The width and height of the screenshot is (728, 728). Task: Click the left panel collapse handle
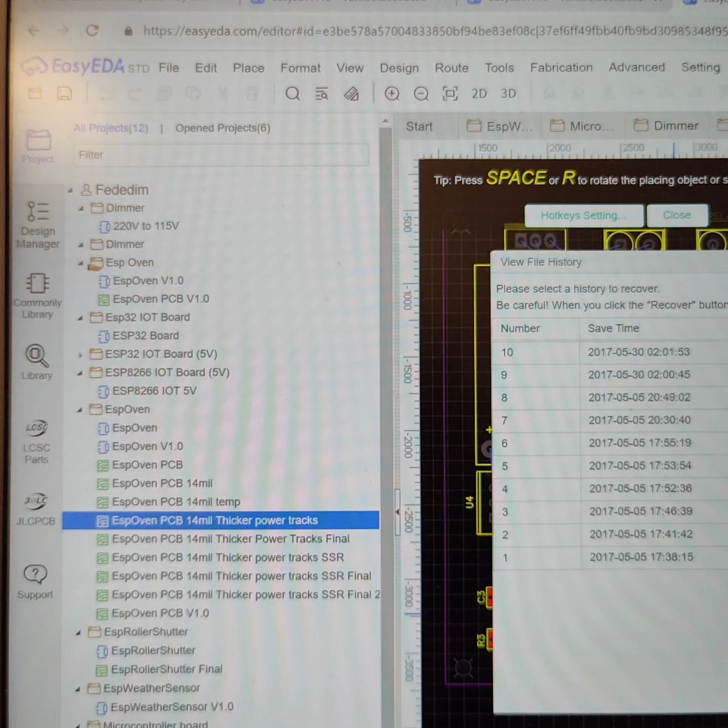397,512
